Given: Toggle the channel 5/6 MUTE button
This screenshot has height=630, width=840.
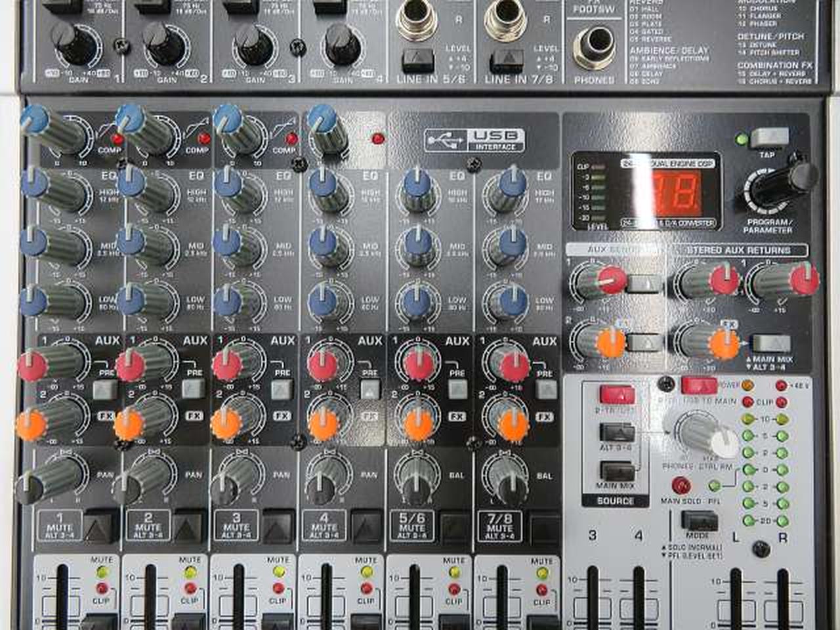Looking at the screenshot, I should pos(454,525).
